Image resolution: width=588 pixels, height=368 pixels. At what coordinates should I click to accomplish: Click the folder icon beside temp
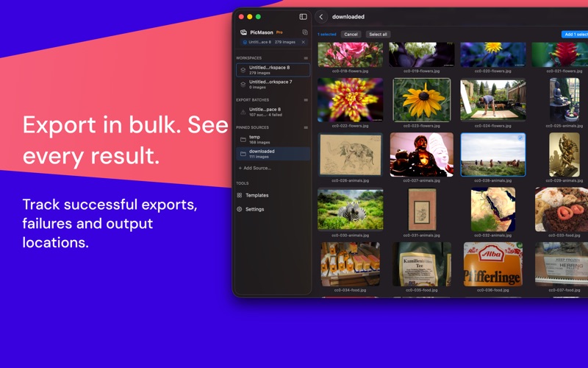[243, 140]
